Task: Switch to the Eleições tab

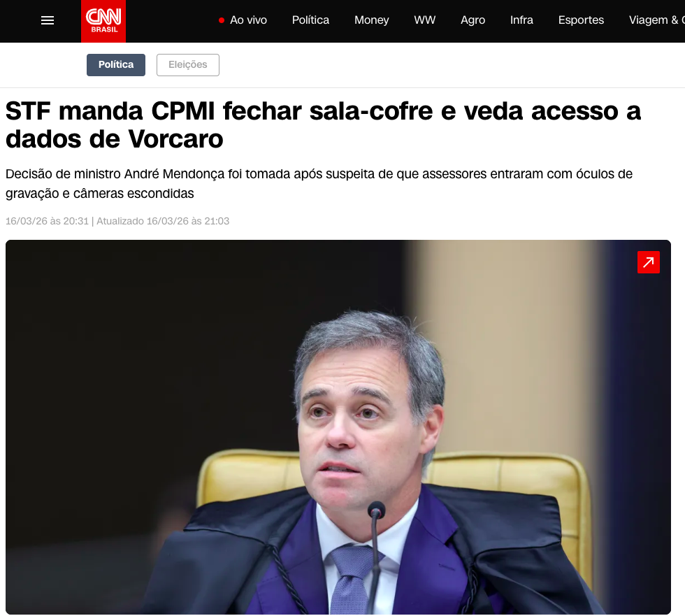Action: (x=188, y=64)
